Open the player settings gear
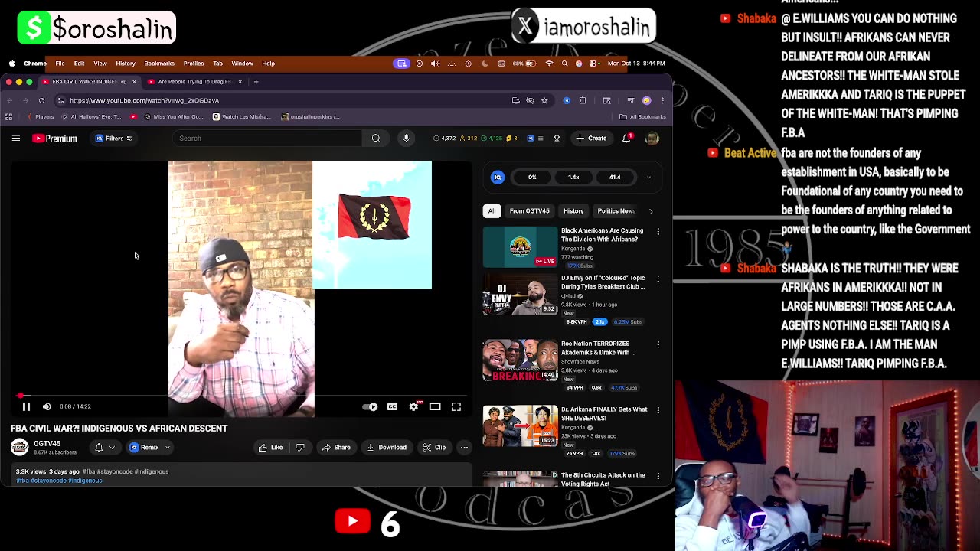Image resolution: width=980 pixels, height=551 pixels. click(x=413, y=407)
